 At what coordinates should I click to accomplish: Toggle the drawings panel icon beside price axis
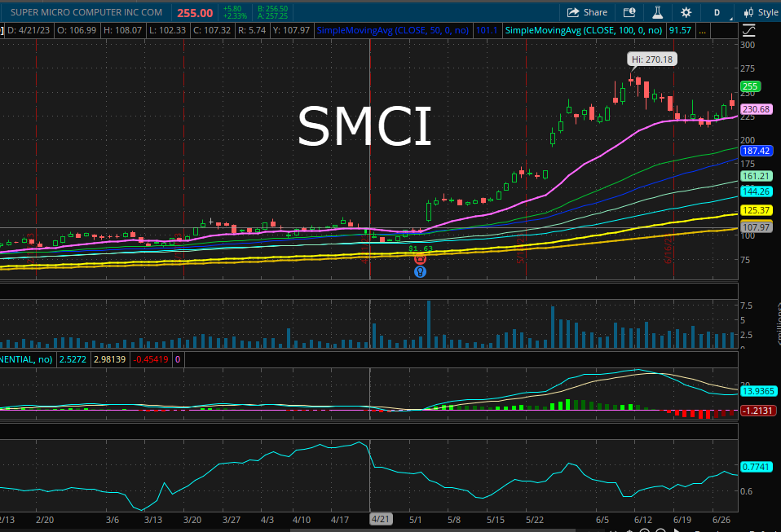(748, 30)
